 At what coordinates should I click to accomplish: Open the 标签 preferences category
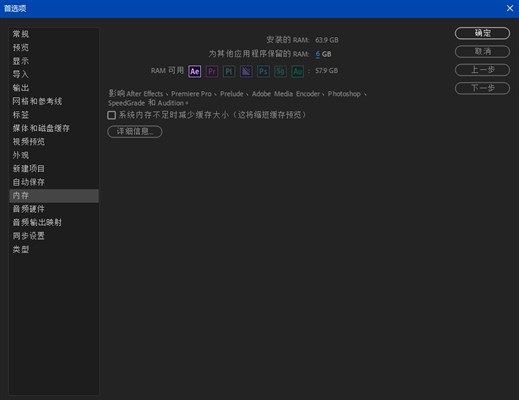pyautogui.click(x=54, y=115)
